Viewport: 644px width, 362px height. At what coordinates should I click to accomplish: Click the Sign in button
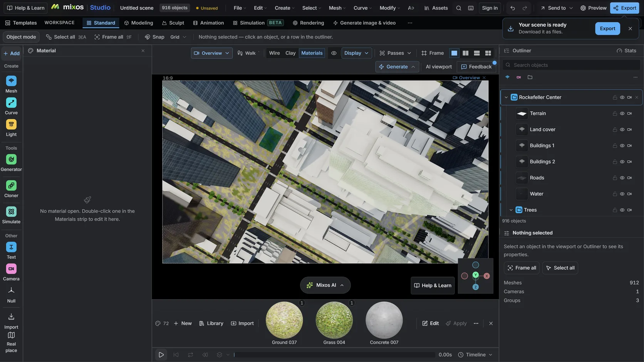[490, 8]
